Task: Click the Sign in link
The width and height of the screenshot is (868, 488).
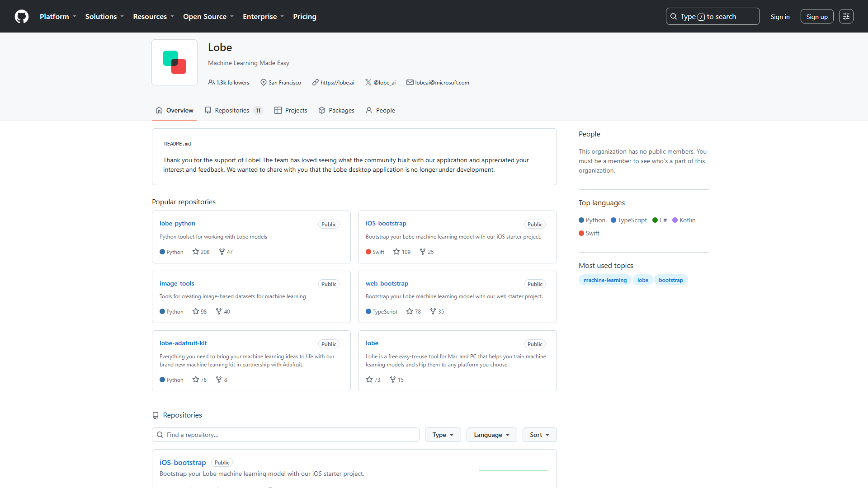Action: 780,17
